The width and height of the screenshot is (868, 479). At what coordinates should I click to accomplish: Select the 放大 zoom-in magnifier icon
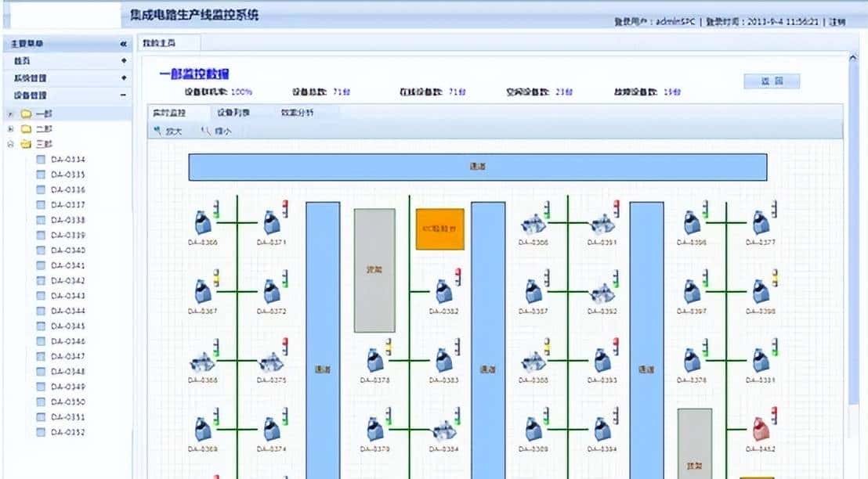pyautogui.click(x=158, y=131)
